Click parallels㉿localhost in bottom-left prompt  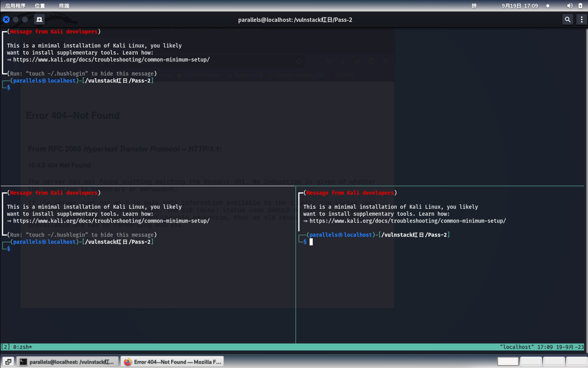[x=44, y=242]
